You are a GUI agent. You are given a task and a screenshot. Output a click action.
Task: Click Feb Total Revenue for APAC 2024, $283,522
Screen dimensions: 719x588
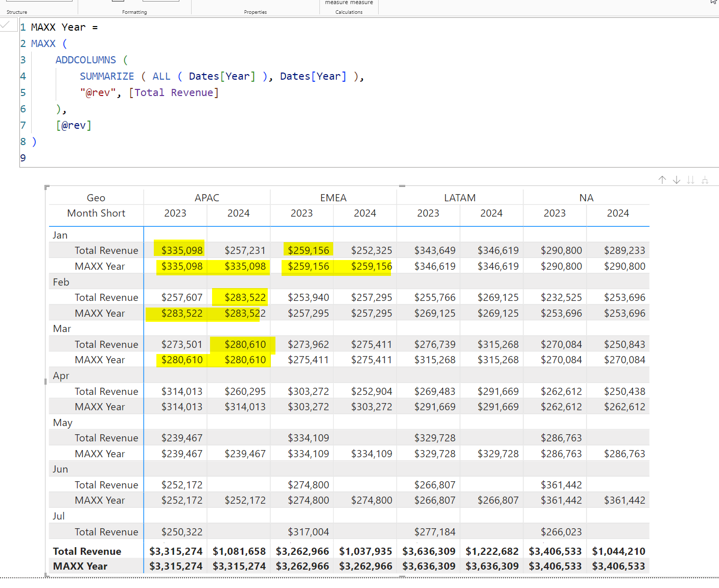tap(245, 297)
